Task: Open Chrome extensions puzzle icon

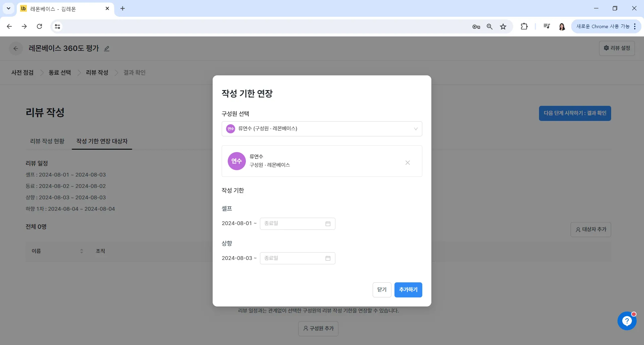Action: (524, 26)
